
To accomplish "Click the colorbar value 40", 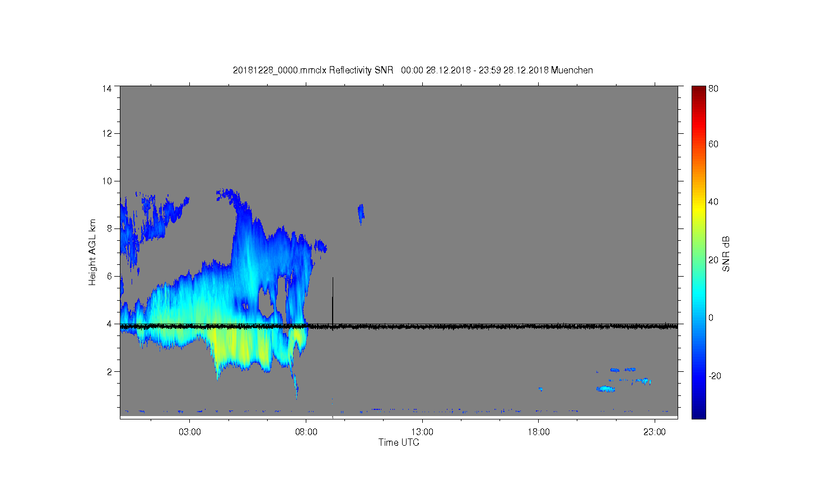I will 713,202.
